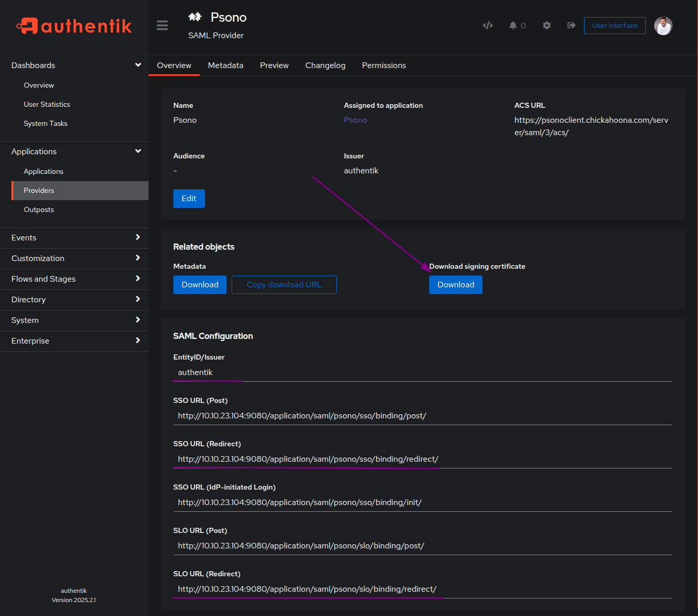The height and width of the screenshot is (616, 698).
Task: Click the SAML Provider subtitle
Action: tap(216, 36)
